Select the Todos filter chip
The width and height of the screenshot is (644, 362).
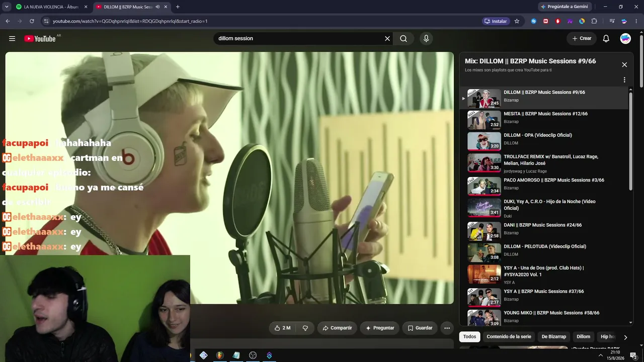(x=469, y=337)
